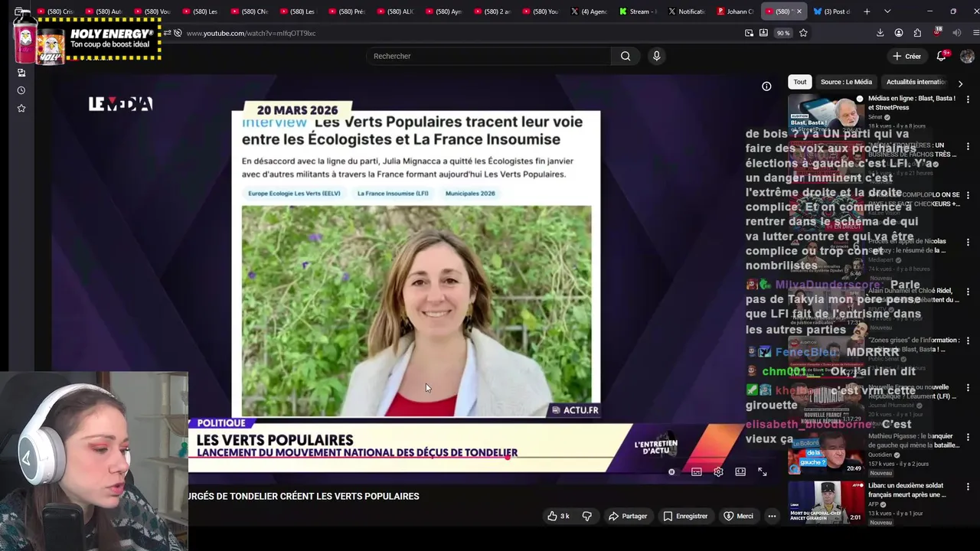Select the Tout filter chip
The height and width of the screenshot is (551, 980).
(x=799, y=82)
